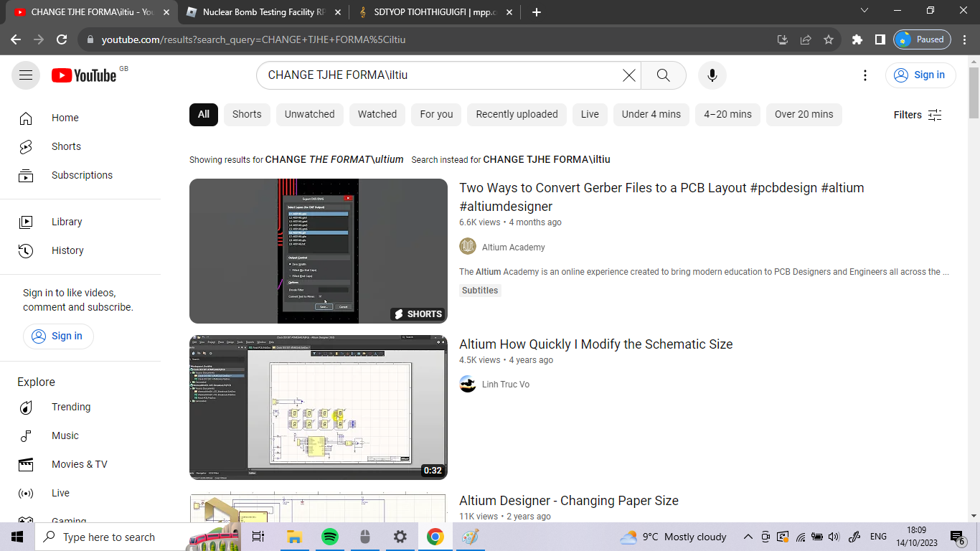This screenshot has width=980, height=551.
Task: Switch to the CHANGE TJHE FORMA YouTube tab
Action: [92, 12]
